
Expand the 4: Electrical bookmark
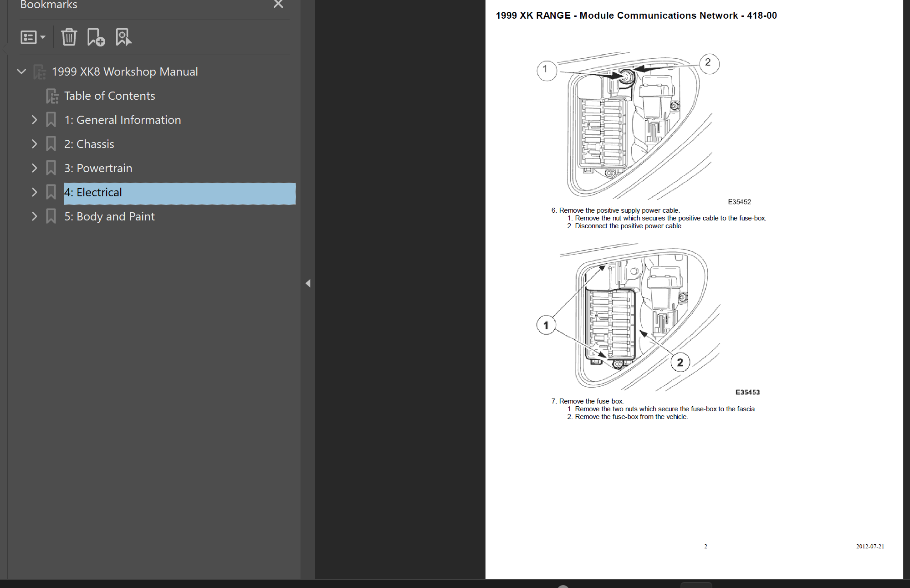pyautogui.click(x=34, y=192)
